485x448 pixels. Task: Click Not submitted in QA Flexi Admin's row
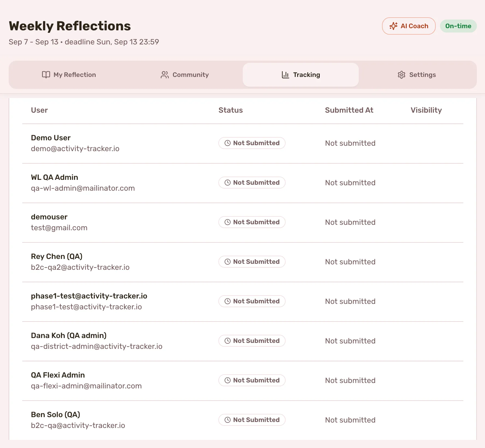(350, 381)
